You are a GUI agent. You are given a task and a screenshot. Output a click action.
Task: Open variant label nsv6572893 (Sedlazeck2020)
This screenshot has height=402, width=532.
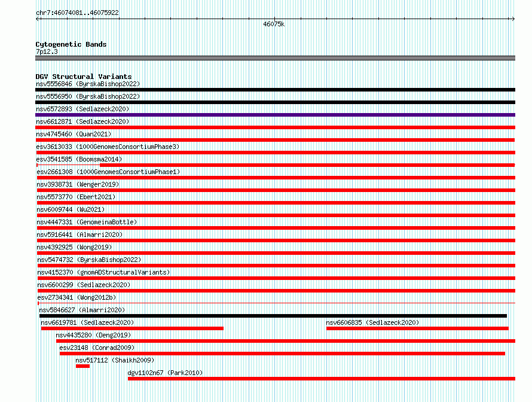tap(82, 109)
